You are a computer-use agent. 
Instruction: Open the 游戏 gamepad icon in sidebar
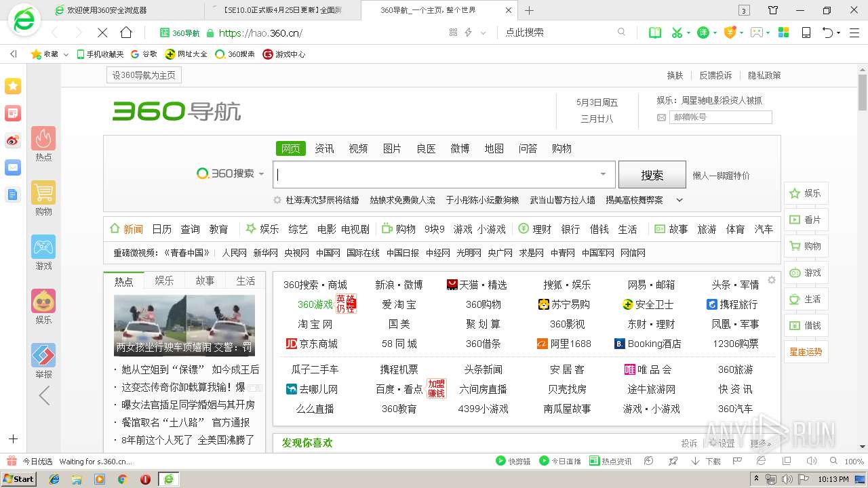point(43,247)
